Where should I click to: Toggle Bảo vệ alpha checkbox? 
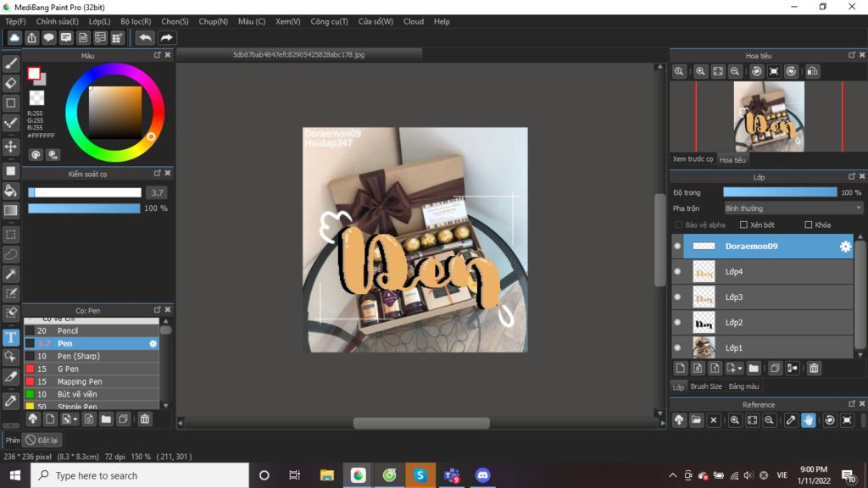(679, 225)
